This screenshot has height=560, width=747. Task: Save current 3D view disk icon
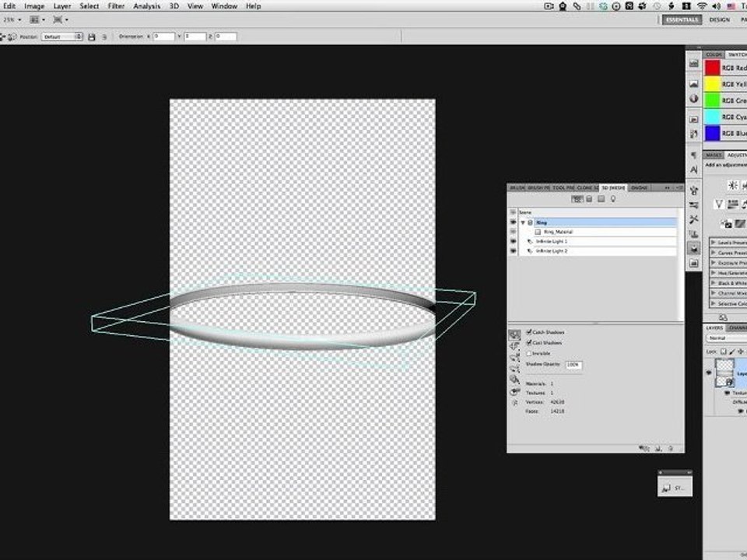click(x=92, y=37)
